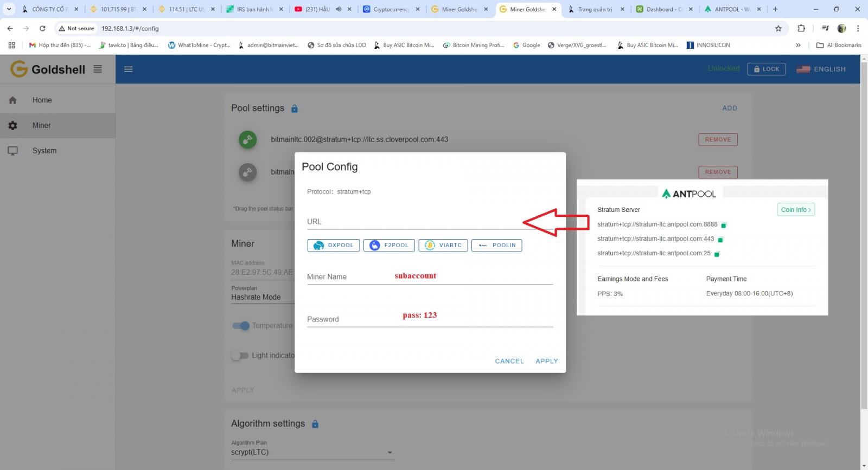The width and height of the screenshot is (868, 470).
Task: Open the Powerplan Hashrate Mode dropdown
Action: pyautogui.click(x=263, y=297)
